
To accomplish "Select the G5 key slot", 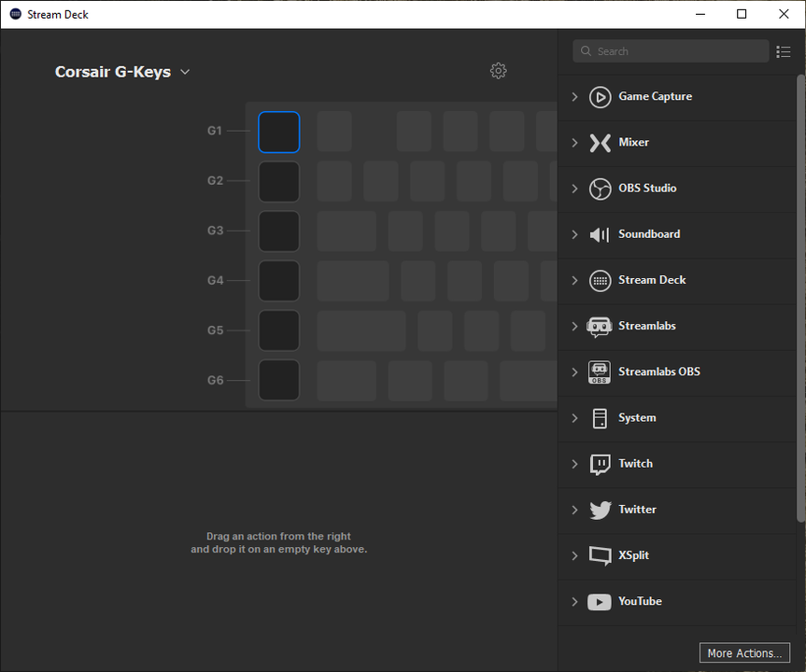I will 278,330.
